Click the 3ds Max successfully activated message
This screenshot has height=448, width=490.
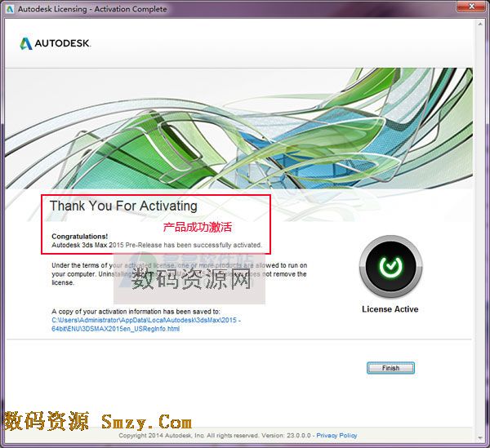[x=157, y=245]
